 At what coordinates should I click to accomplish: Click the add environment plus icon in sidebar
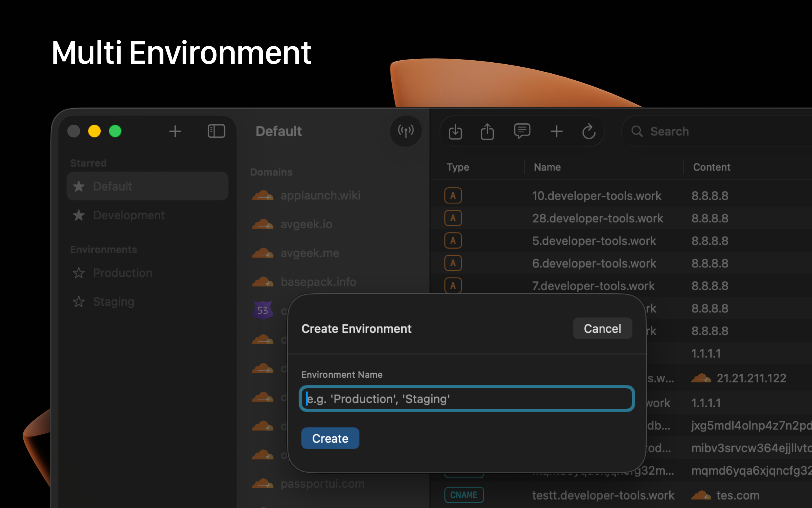175,131
